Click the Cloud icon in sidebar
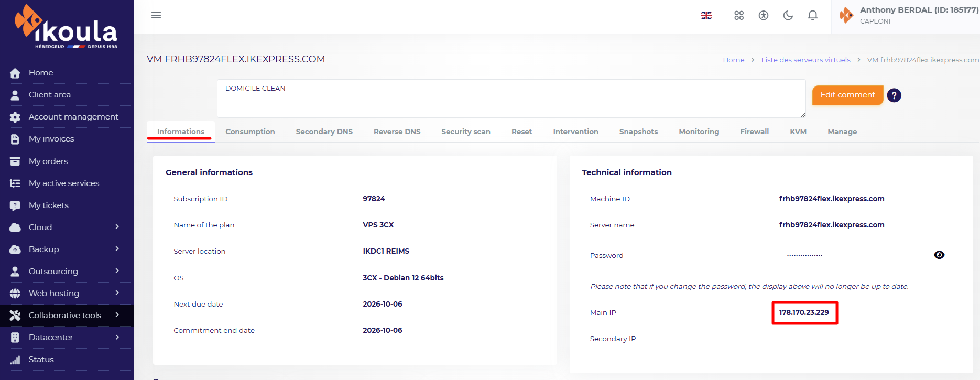Screen dimensions: 980x380 15,227
